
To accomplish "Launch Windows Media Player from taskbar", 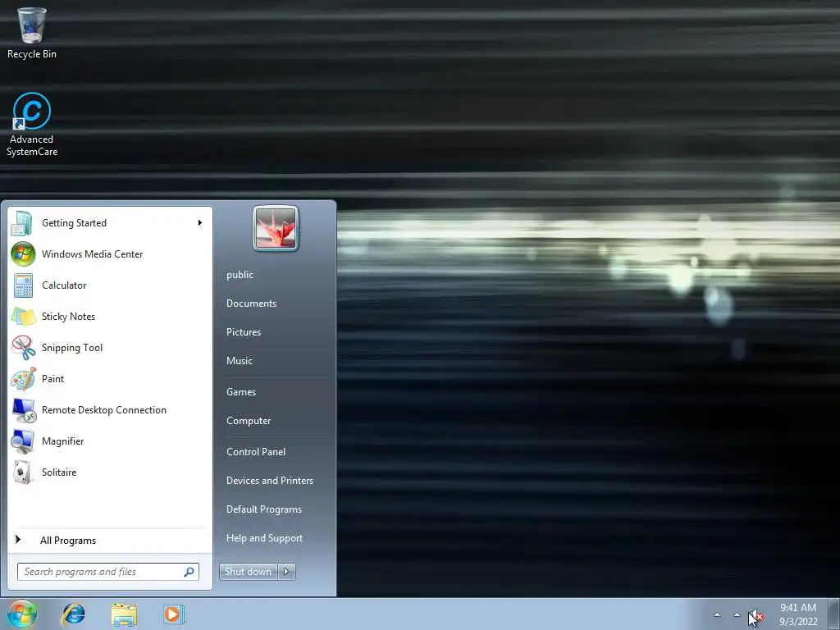I will tap(174, 614).
